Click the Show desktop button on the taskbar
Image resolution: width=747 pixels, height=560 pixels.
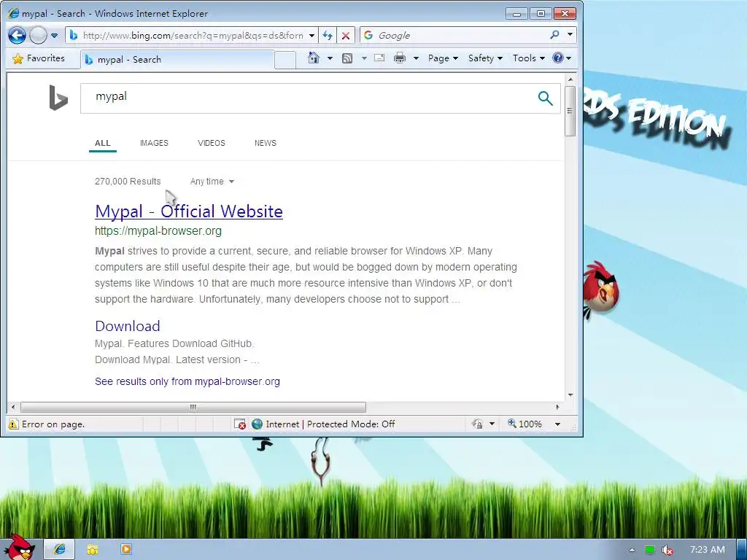pos(742,550)
